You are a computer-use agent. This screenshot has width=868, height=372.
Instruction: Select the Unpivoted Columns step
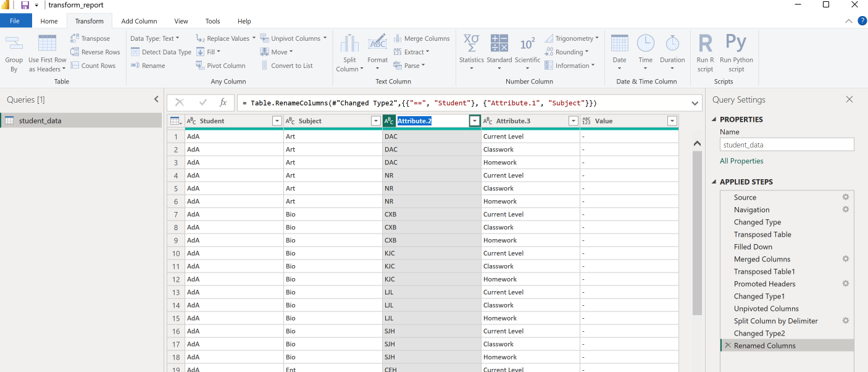point(787,308)
